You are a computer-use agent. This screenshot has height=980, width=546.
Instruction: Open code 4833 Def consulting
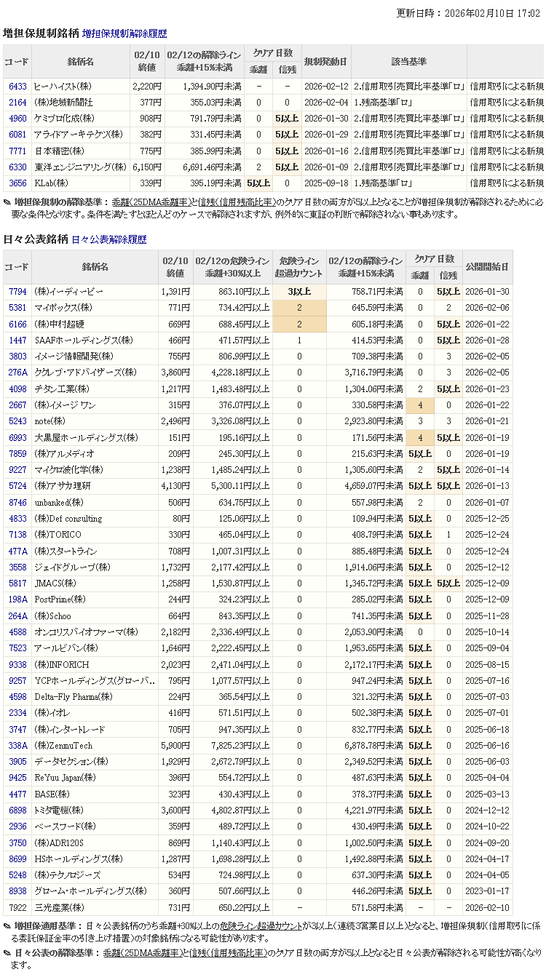click(x=17, y=519)
